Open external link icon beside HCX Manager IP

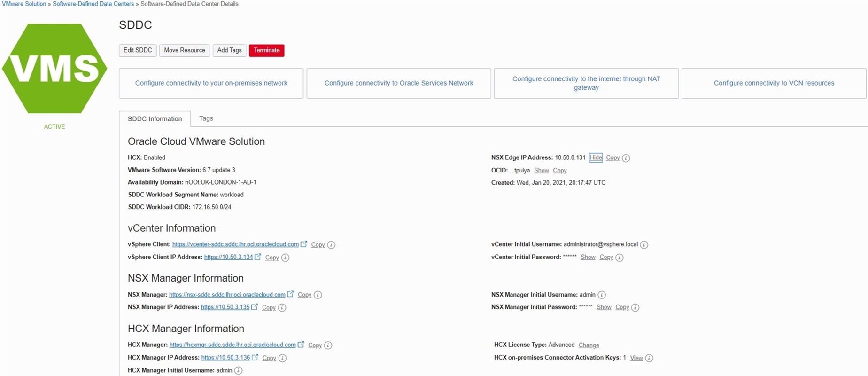tap(255, 357)
